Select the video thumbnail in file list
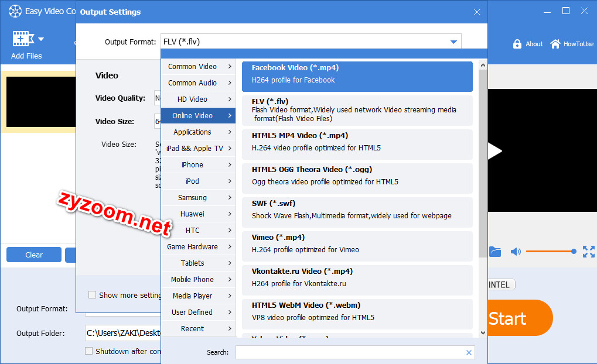The height and width of the screenshot is (364, 597). (41, 102)
